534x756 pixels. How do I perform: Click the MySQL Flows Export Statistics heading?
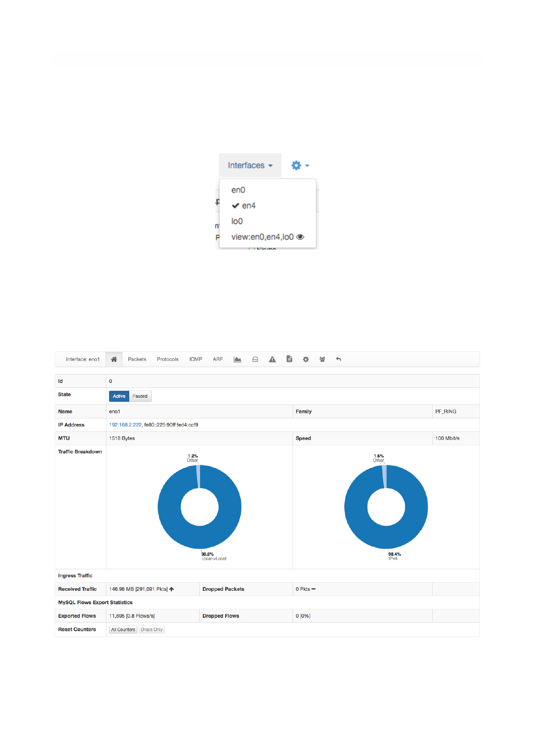(95, 602)
